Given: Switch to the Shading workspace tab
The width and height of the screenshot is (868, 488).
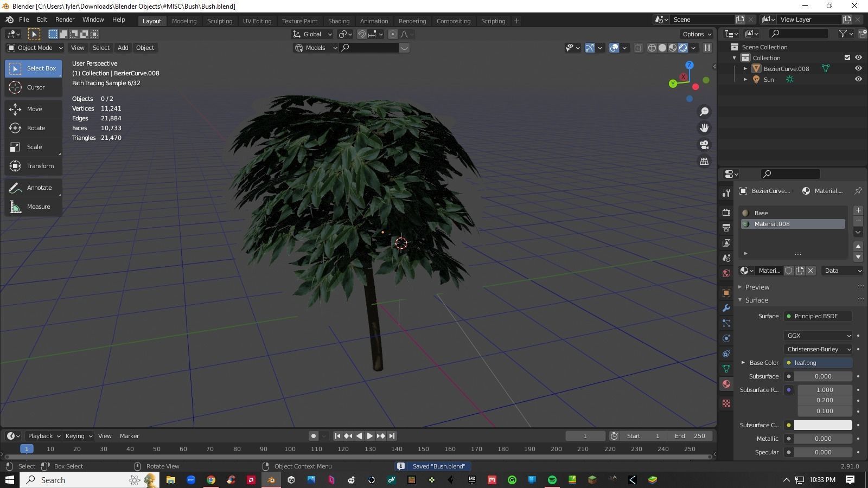Looking at the screenshot, I should (x=339, y=21).
